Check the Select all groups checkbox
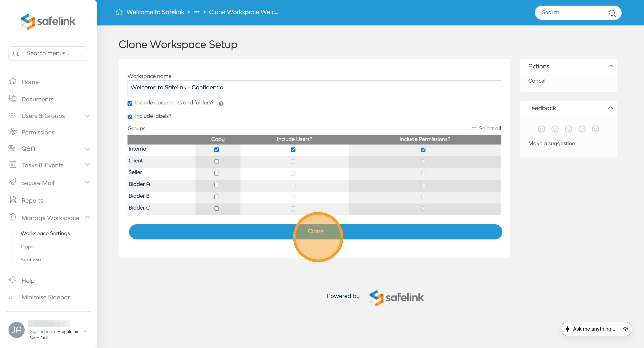 [x=474, y=129]
